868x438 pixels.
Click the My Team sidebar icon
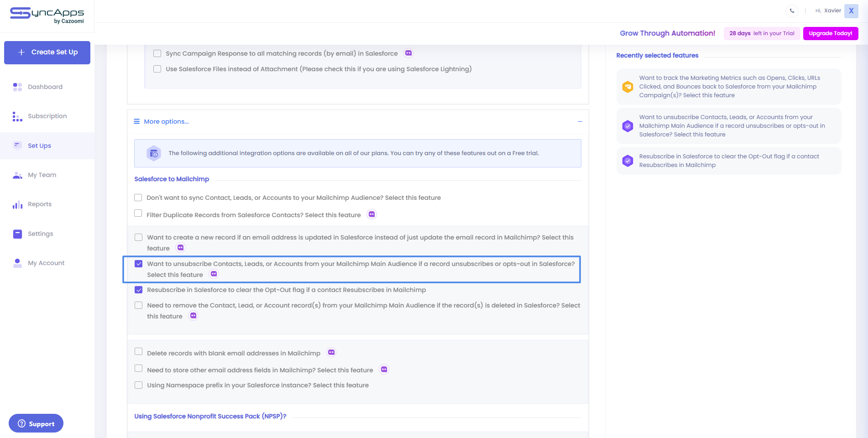tap(17, 175)
